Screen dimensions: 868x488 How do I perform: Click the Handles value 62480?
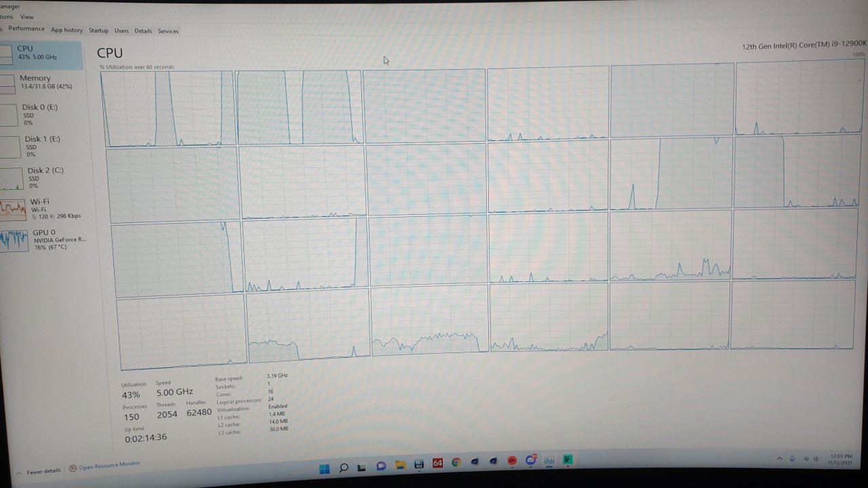pyautogui.click(x=199, y=412)
